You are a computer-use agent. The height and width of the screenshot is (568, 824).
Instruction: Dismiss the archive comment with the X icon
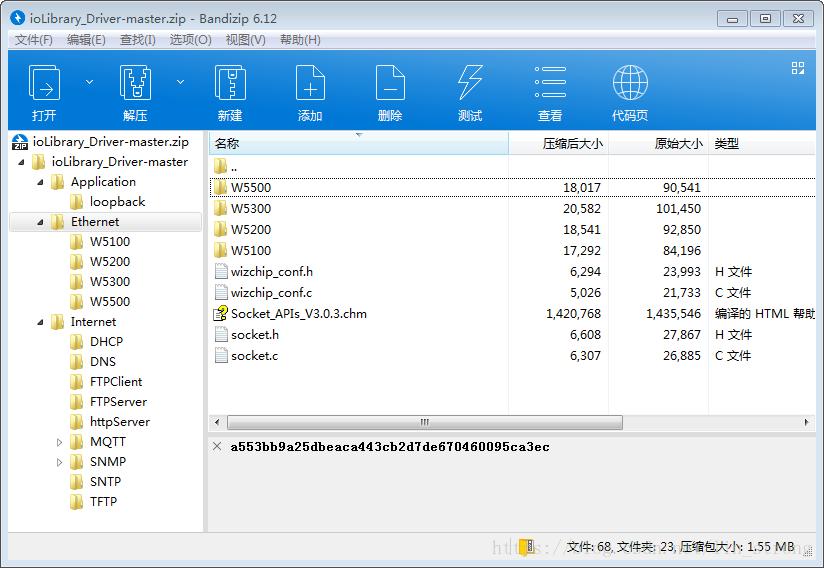tap(217, 446)
